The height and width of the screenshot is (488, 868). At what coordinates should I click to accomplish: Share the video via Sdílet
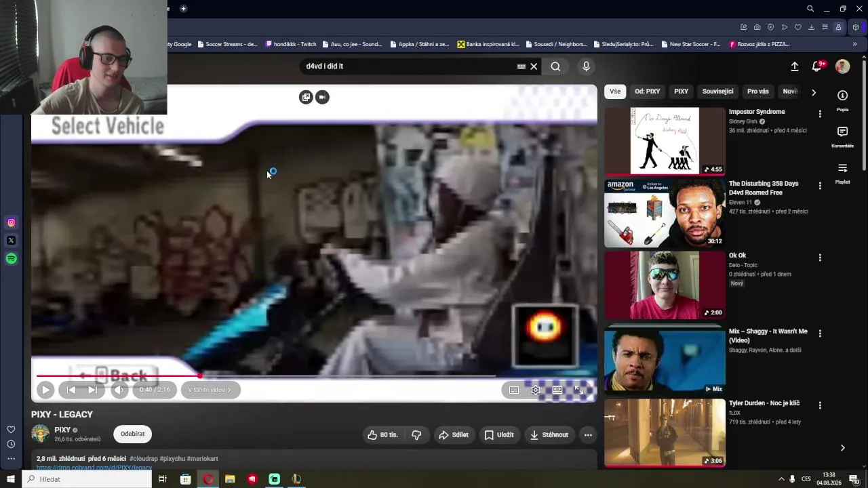click(x=454, y=435)
